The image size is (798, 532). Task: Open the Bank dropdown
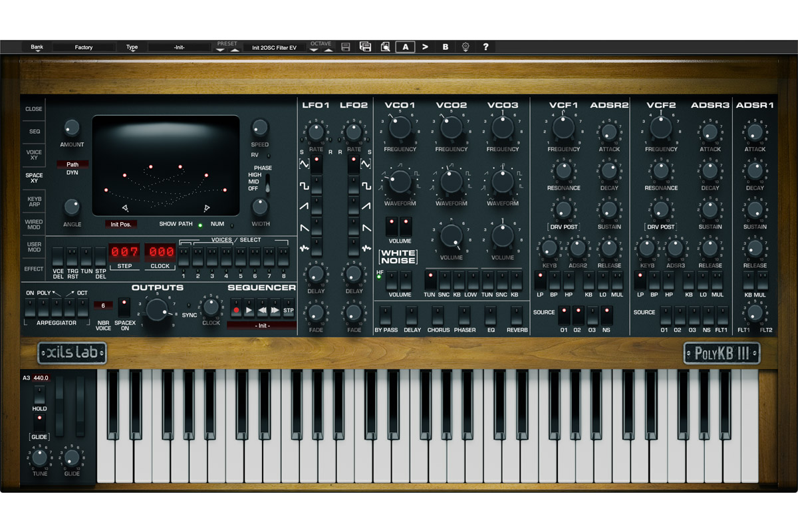(x=37, y=48)
